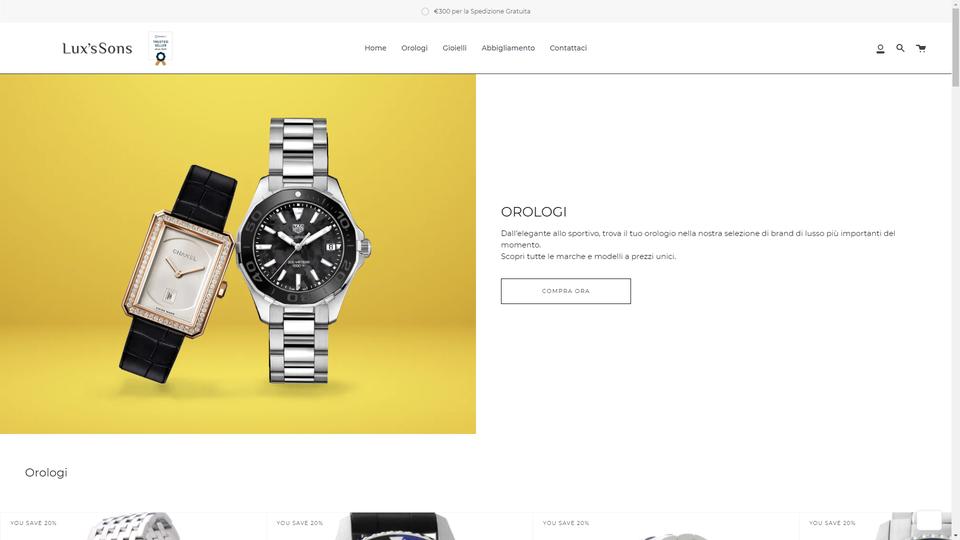960x540 pixels.
Task: Click the chat widget in the corner
Action: (x=929, y=520)
